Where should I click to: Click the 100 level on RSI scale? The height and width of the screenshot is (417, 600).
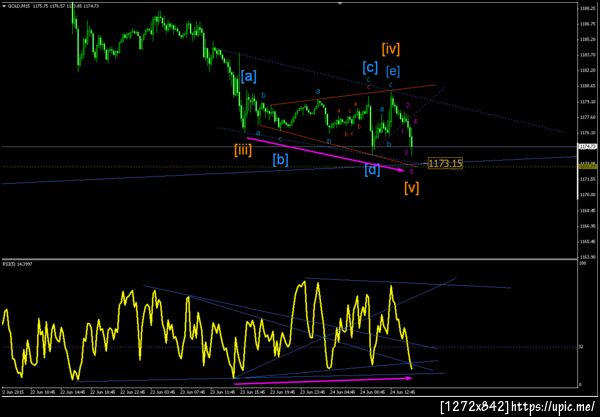pos(581,264)
